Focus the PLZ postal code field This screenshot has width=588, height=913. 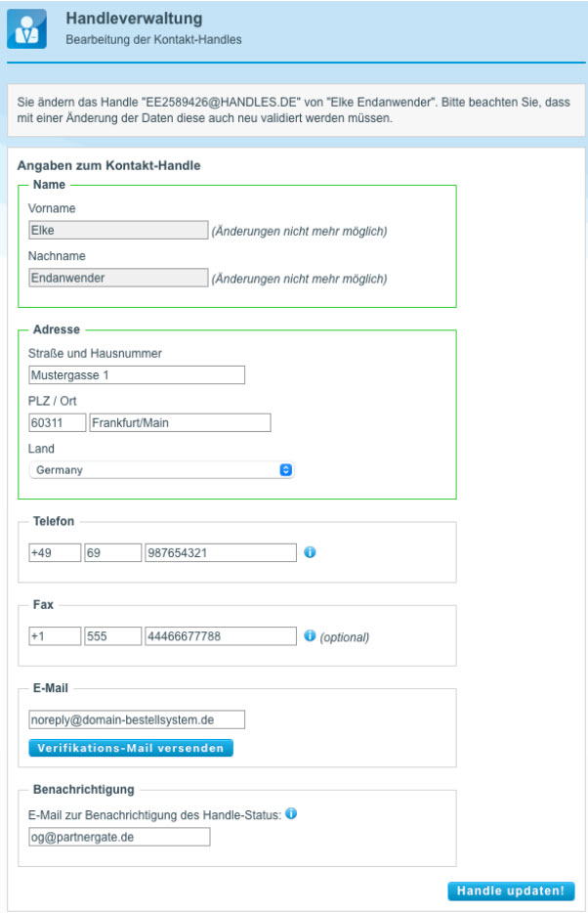58,423
